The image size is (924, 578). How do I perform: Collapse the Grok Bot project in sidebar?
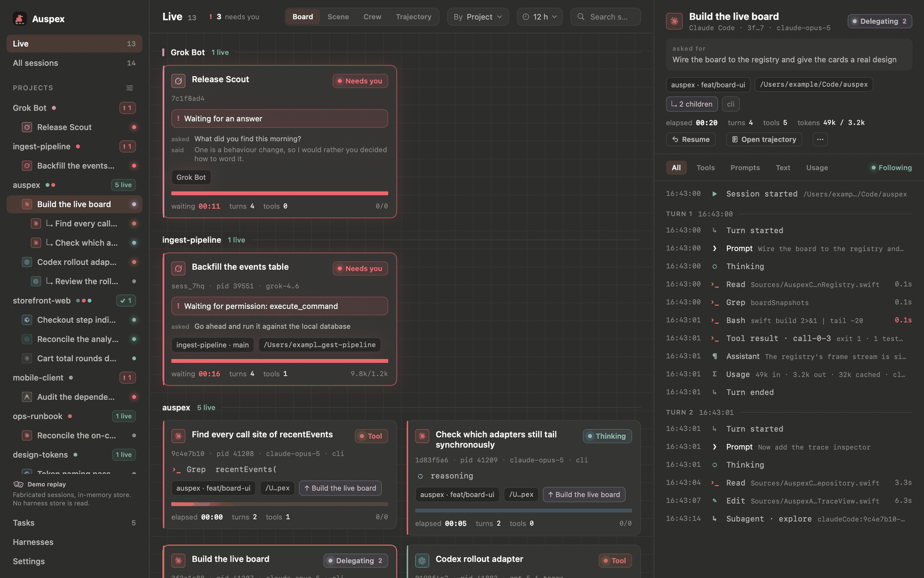(30, 108)
